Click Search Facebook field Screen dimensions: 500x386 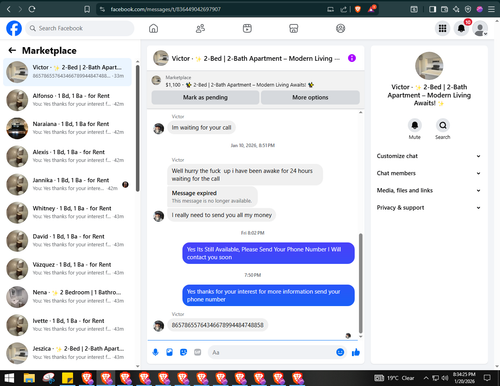pyautogui.click(x=80, y=28)
